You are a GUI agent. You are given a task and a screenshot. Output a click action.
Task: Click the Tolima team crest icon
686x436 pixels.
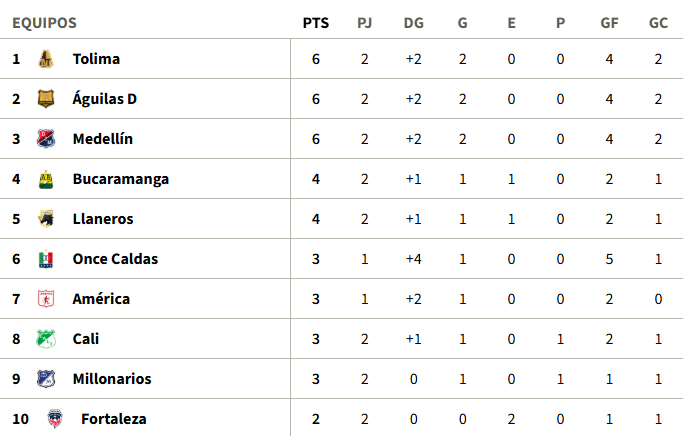[46, 59]
